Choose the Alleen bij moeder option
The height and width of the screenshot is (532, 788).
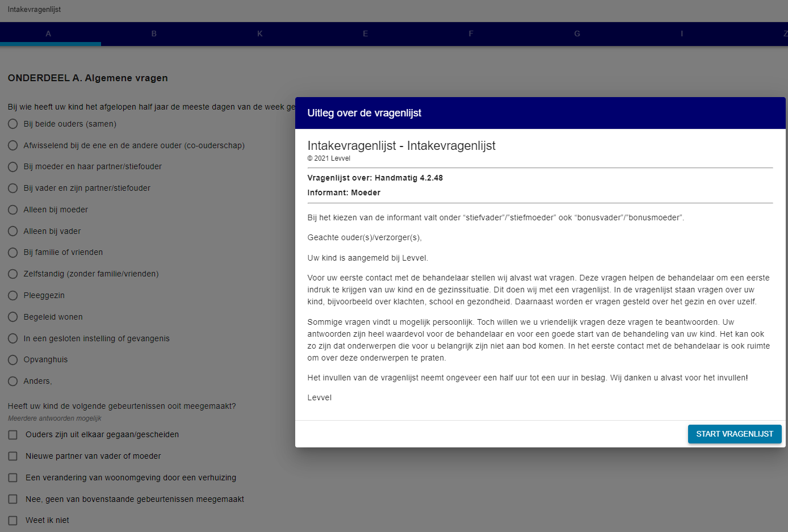pos(12,210)
